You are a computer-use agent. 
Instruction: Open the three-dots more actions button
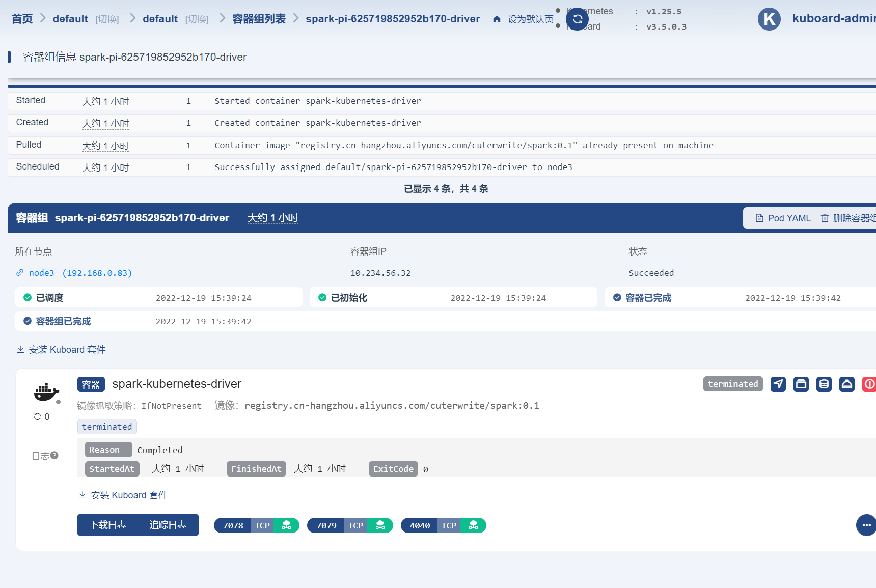tap(866, 525)
